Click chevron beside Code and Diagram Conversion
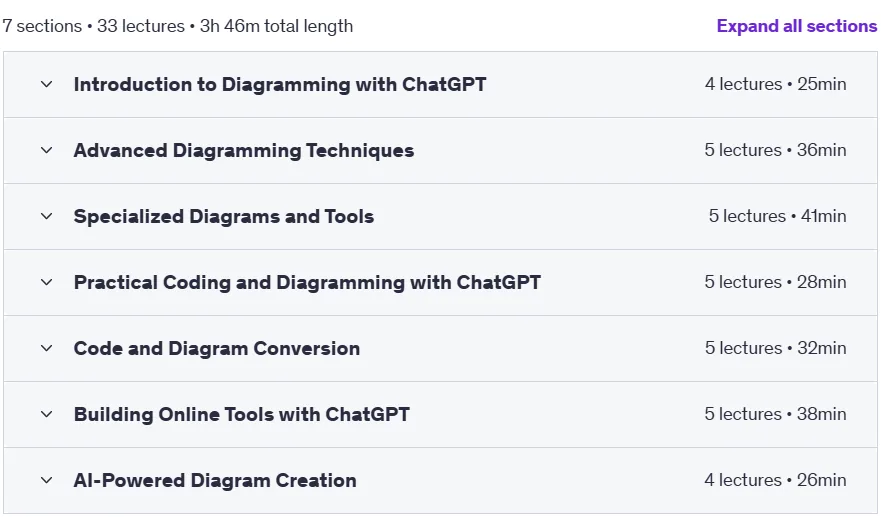 [47, 348]
